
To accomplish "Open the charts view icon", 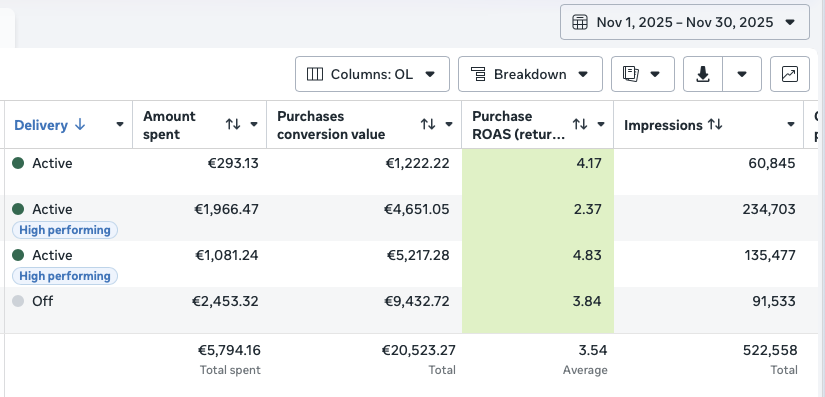I will point(790,74).
